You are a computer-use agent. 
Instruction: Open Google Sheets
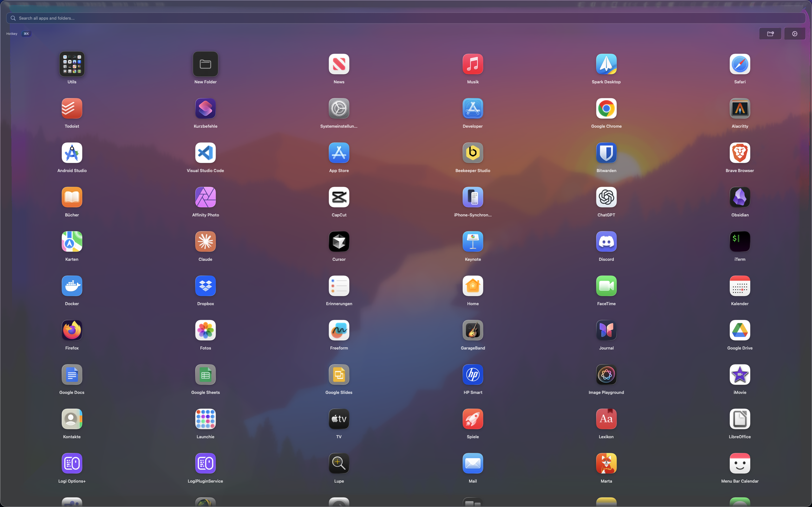tap(205, 375)
